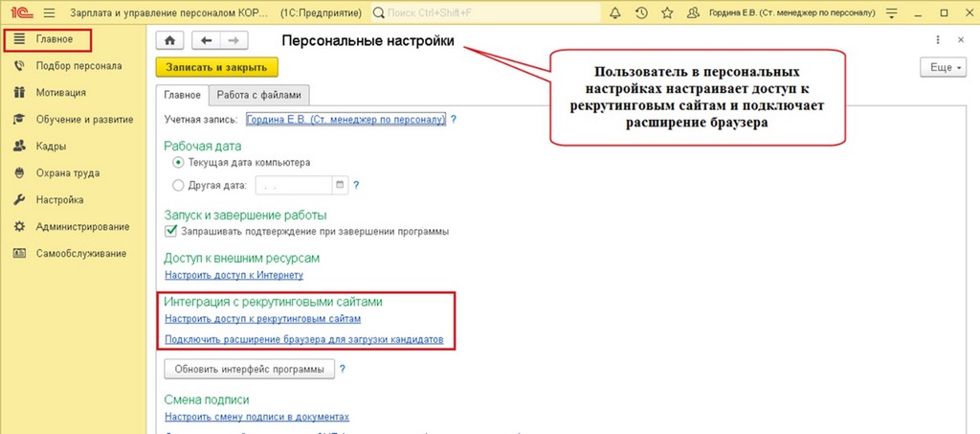The width and height of the screenshot is (980, 434).
Task: Click help mark next to date field
Action: pyautogui.click(x=356, y=185)
